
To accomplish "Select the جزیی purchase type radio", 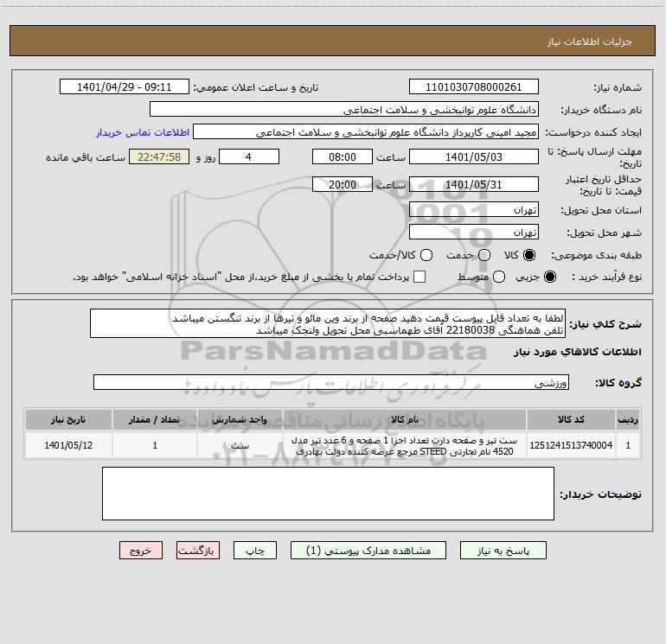I will coord(550,277).
